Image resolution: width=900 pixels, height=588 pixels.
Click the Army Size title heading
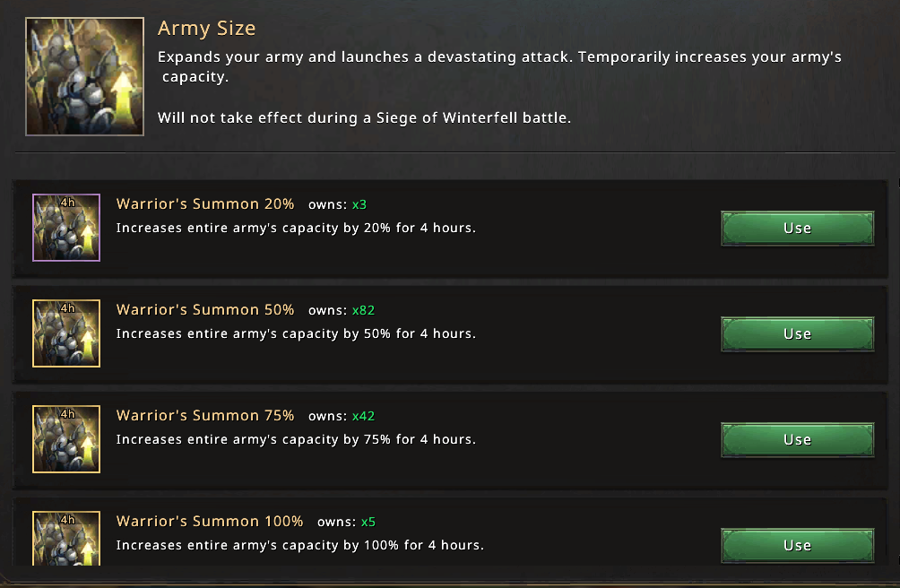207,29
